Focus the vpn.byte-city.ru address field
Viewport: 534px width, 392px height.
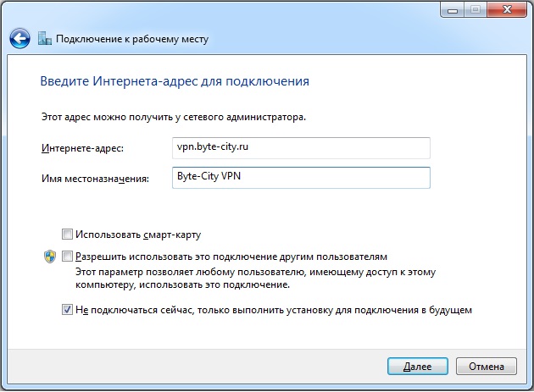tap(301, 147)
